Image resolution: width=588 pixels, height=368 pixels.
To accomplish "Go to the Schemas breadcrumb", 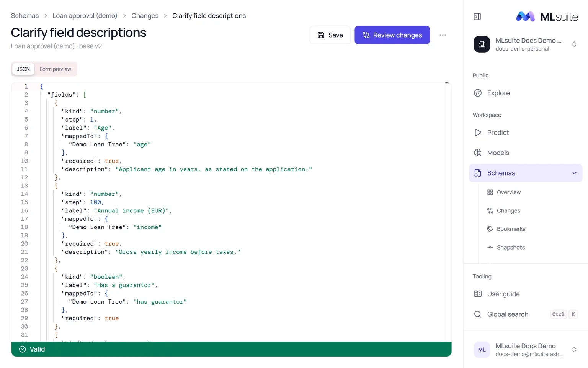I will click(25, 16).
